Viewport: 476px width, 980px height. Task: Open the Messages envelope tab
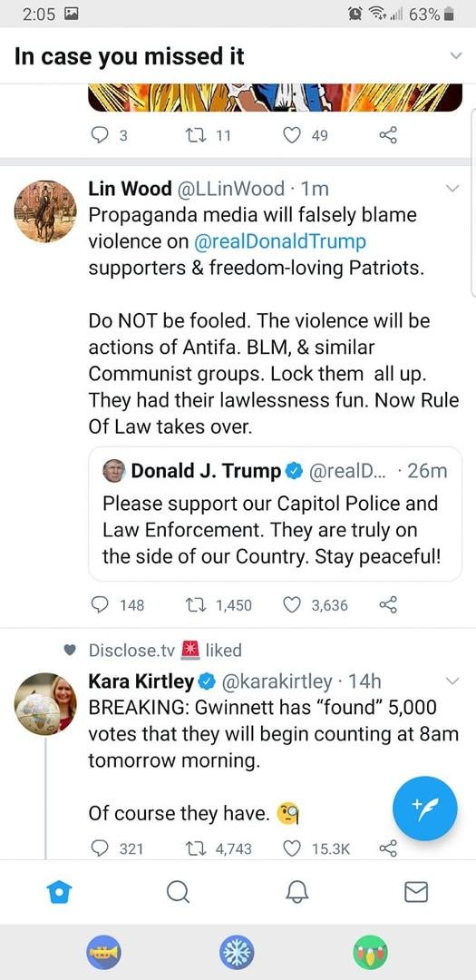pos(416,892)
